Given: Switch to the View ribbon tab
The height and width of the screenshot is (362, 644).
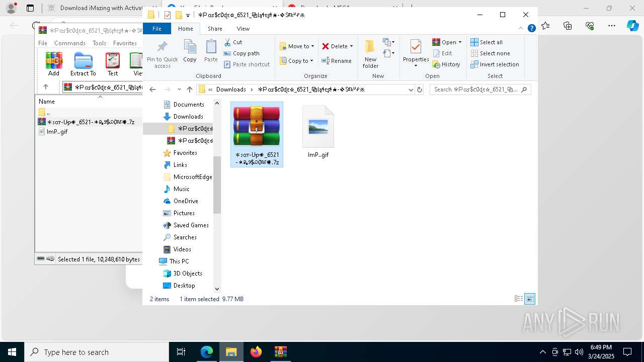Looking at the screenshot, I should [243, 29].
